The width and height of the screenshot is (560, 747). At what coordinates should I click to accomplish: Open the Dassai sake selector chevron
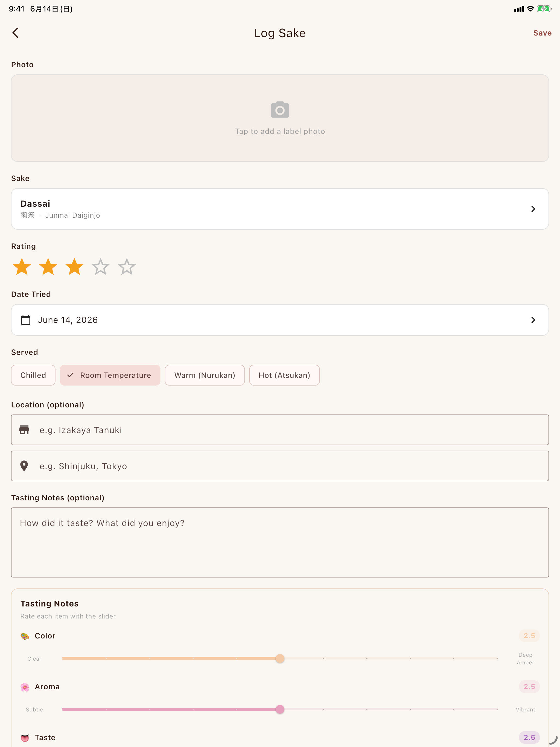tap(533, 209)
